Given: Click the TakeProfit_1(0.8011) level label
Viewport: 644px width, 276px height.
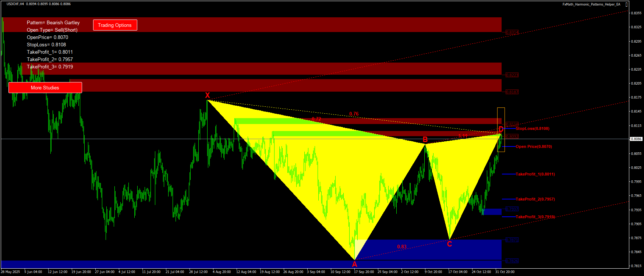Looking at the screenshot, I should [535, 174].
